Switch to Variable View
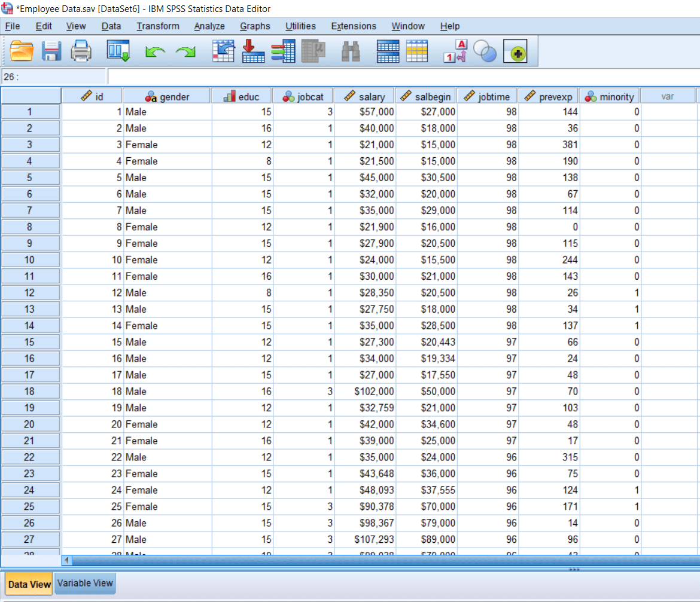 [x=85, y=583]
